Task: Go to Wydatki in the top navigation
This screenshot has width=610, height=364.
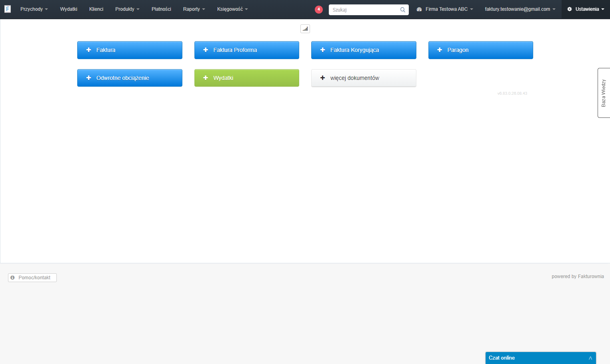Action: pos(68,9)
